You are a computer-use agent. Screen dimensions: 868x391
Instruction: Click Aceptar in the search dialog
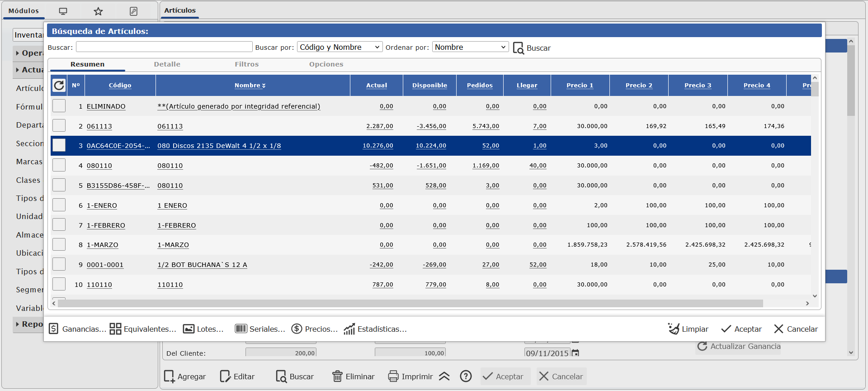[x=741, y=329]
